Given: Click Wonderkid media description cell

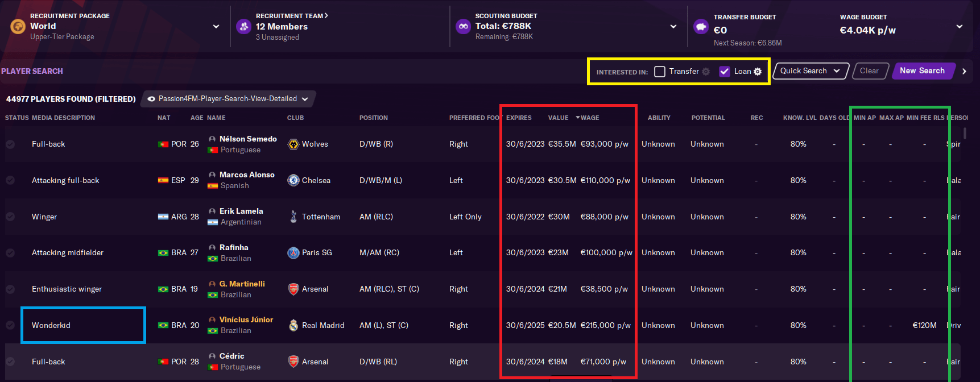Looking at the screenshot, I should click(x=51, y=325).
